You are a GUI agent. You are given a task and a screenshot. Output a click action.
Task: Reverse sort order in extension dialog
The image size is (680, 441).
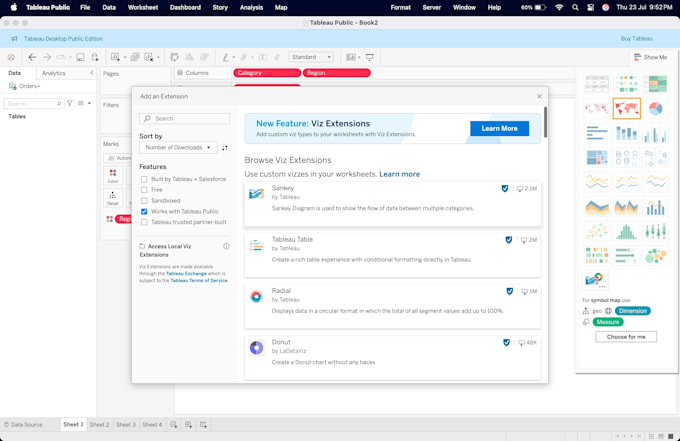pos(225,148)
